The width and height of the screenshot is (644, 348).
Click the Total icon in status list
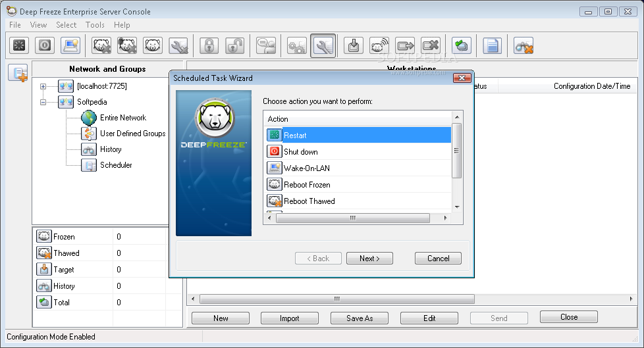[44, 302]
